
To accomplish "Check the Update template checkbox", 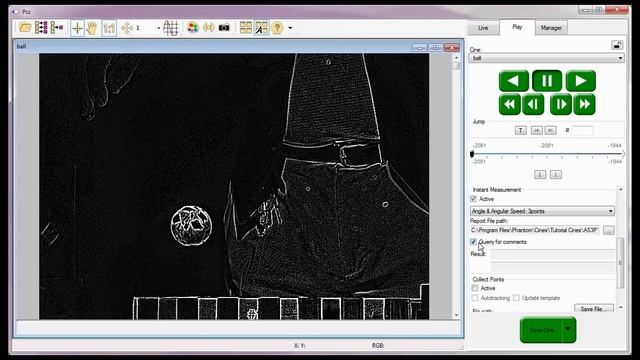I will (x=516, y=298).
